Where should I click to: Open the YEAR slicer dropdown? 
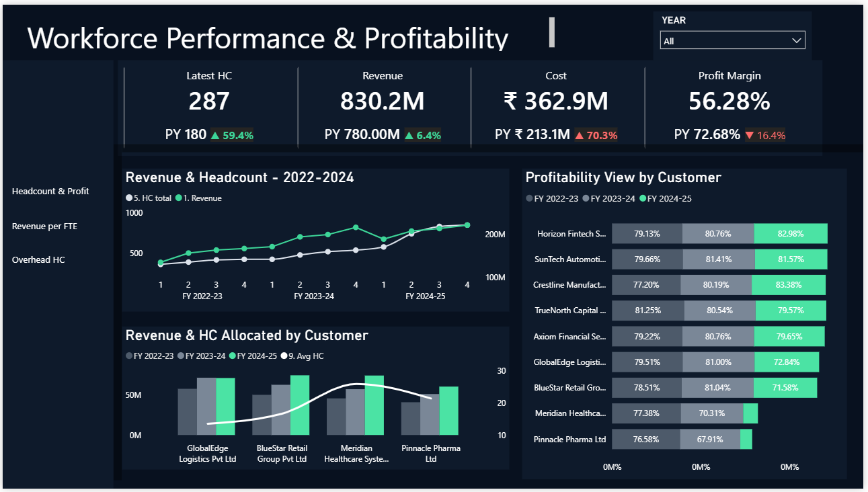(732, 41)
